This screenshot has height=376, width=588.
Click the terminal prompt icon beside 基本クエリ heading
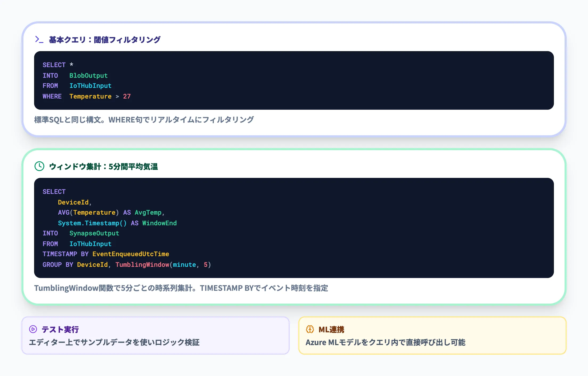click(x=39, y=39)
